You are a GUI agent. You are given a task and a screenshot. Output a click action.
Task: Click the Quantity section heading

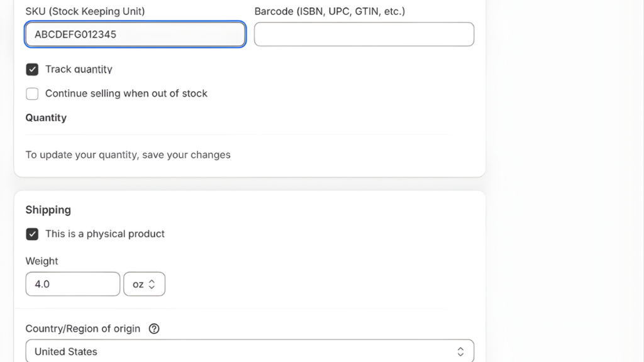[x=46, y=118]
